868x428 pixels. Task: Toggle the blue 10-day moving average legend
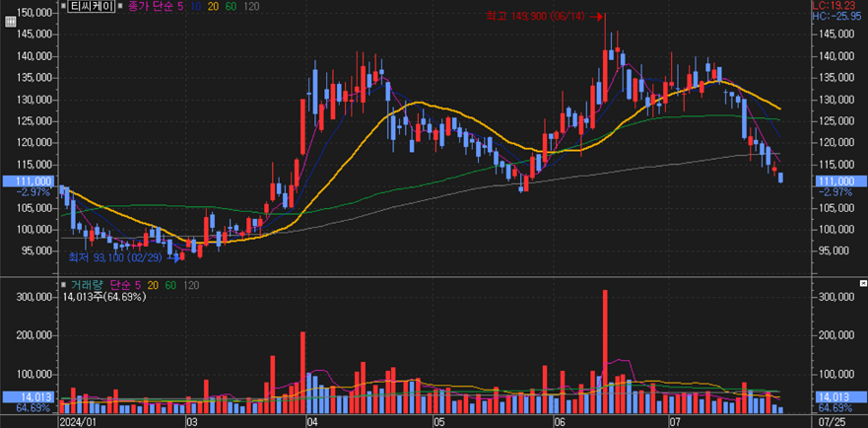197,6
